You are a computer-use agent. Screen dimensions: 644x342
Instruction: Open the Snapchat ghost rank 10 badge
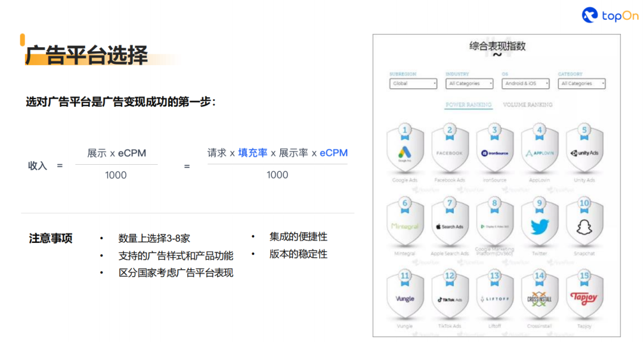pyautogui.click(x=584, y=222)
